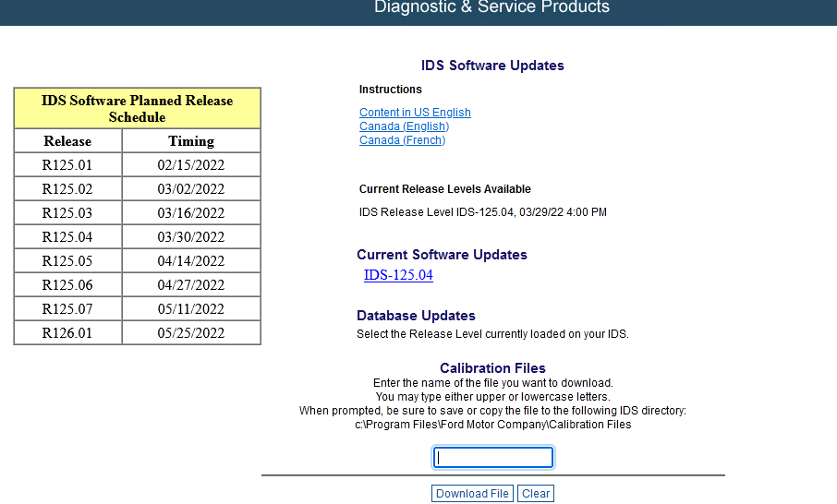The height and width of the screenshot is (504, 837).
Task: Select the R125.02 release cell
Action: pyautogui.click(x=67, y=189)
